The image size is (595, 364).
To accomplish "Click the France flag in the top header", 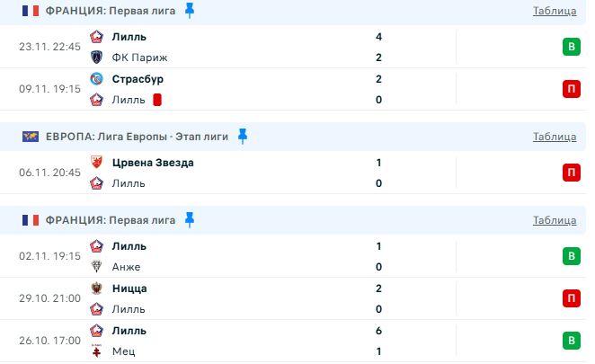I will tap(31, 11).
